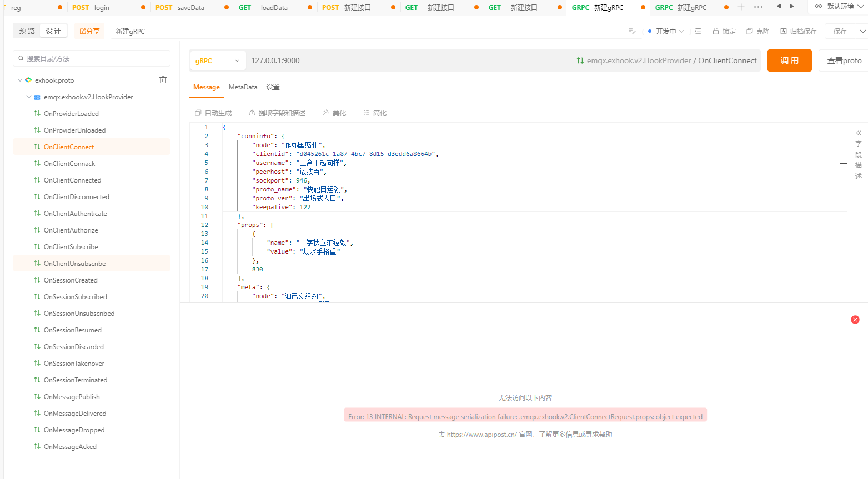Viewport: 868px width, 479px height.
Task: Switch to the MetaData tab
Action: [x=243, y=87]
